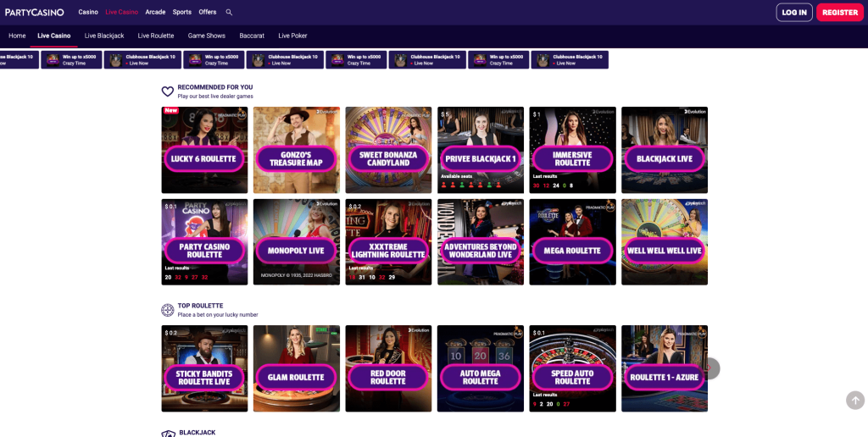
Task: Open the Monopoly Live game
Action: click(x=296, y=242)
